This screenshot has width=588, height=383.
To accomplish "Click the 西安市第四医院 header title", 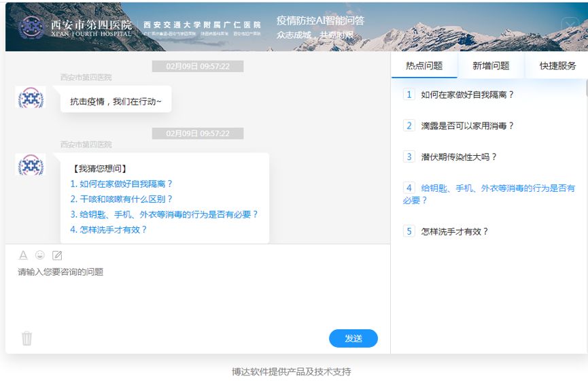I will pyautogui.click(x=91, y=24).
